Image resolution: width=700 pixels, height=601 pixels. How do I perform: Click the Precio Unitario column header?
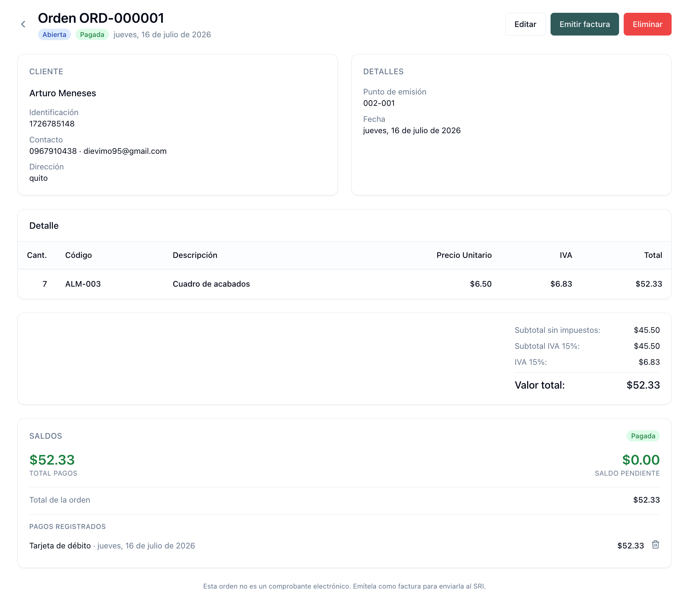coord(464,255)
